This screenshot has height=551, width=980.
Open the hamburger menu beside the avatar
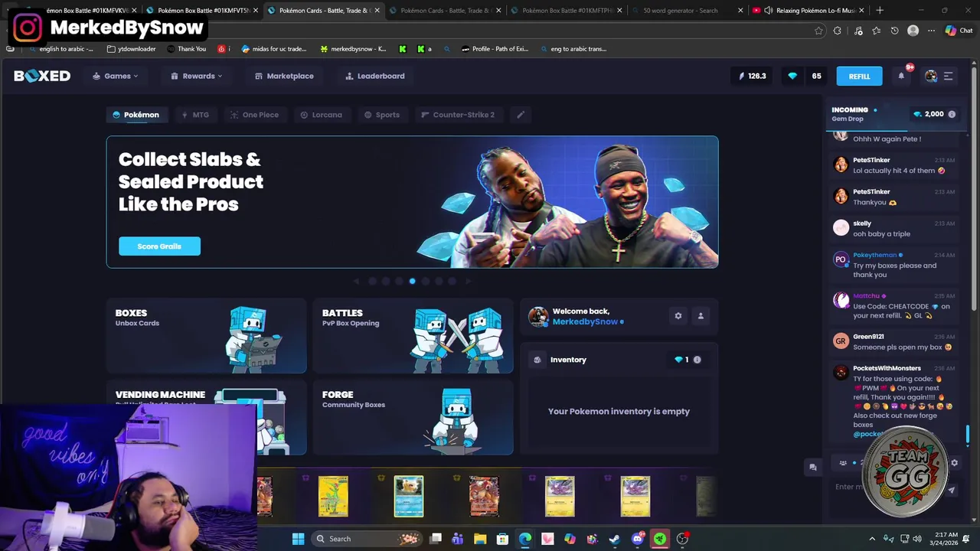[x=948, y=76]
